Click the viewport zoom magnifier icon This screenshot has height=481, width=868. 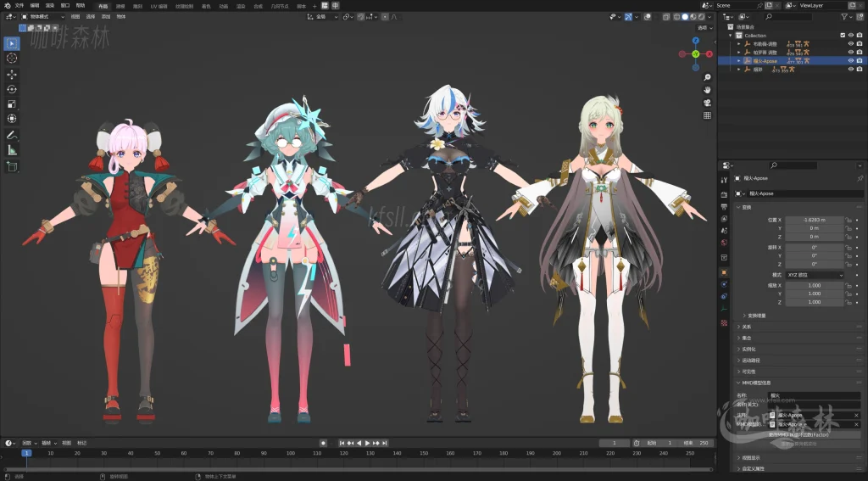[707, 77]
